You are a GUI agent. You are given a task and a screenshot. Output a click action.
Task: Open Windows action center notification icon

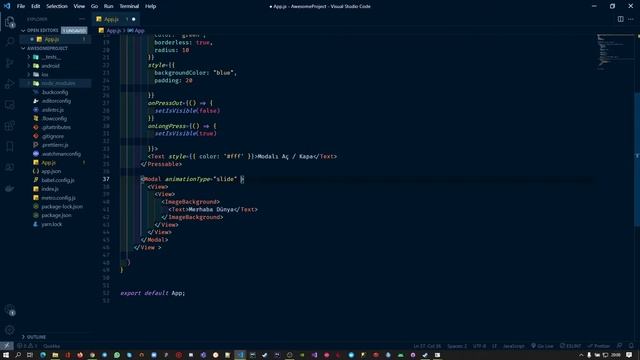(629, 355)
